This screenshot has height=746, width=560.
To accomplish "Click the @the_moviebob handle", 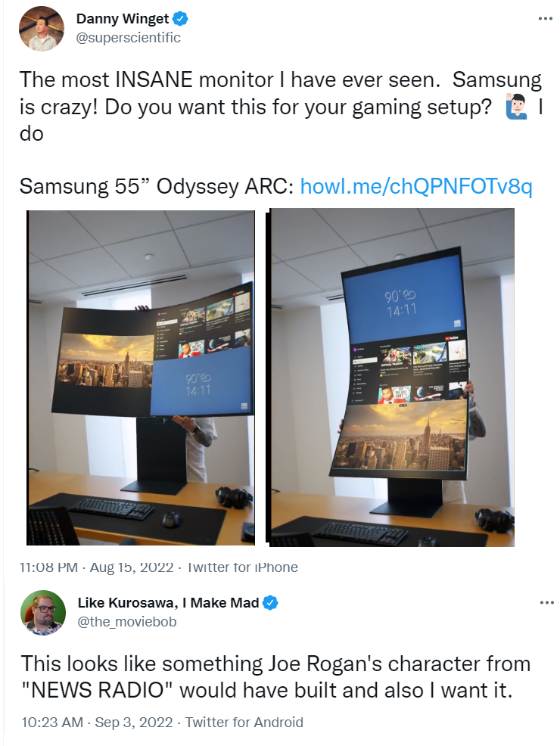I will coord(127,622).
